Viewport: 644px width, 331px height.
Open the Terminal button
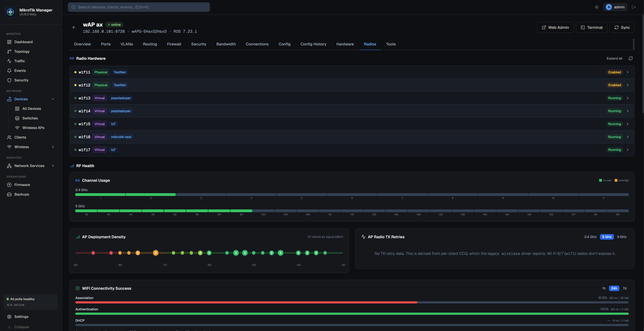click(x=592, y=27)
